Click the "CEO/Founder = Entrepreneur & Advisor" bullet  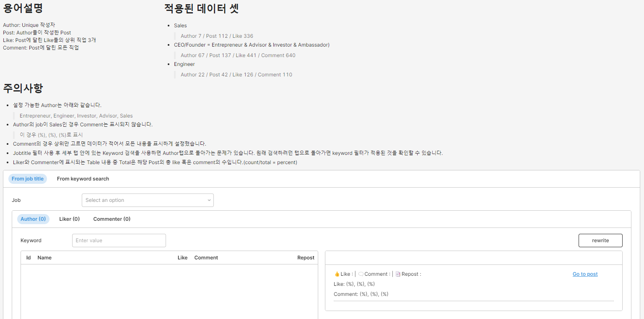point(252,45)
